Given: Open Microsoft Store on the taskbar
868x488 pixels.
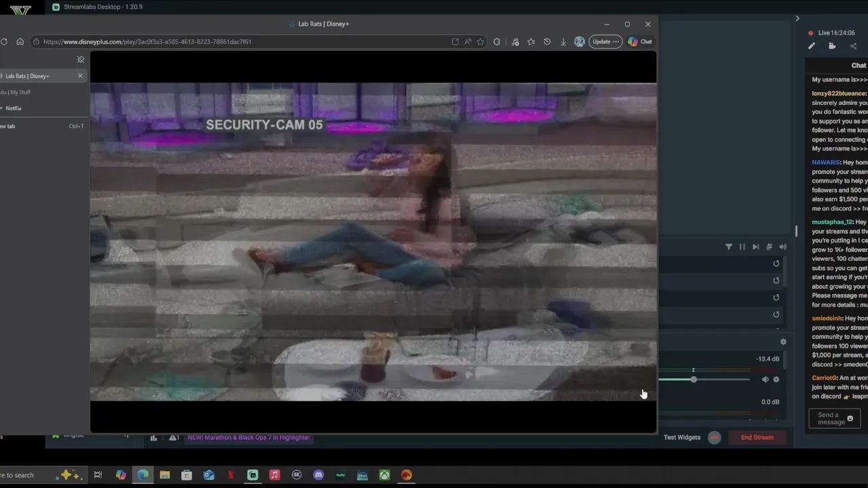Looking at the screenshot, I should click(x=186, y=475).
